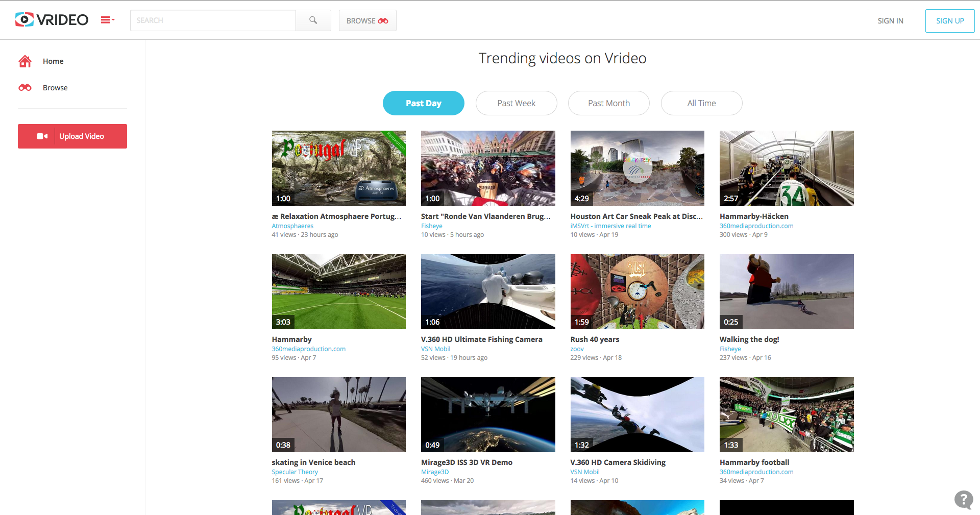Viewport: 980px width, 515px height.
Task: Open the Walking the dog! video title
Action: 749,339
